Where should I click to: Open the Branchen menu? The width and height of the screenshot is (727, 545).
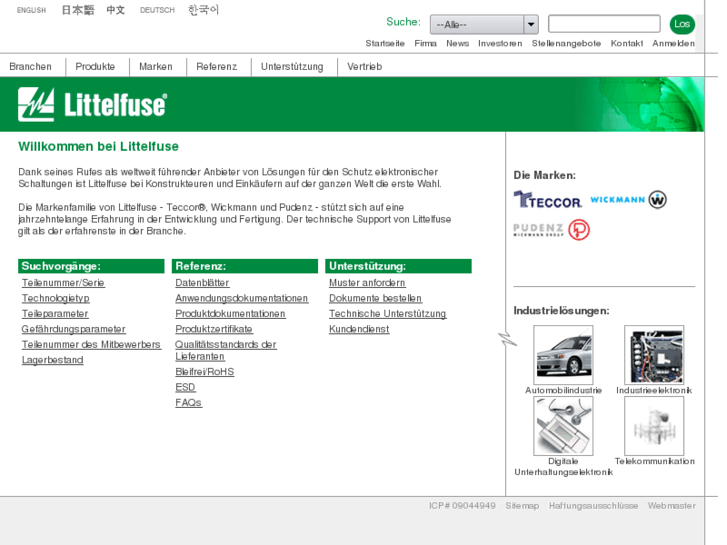(31, 67)
